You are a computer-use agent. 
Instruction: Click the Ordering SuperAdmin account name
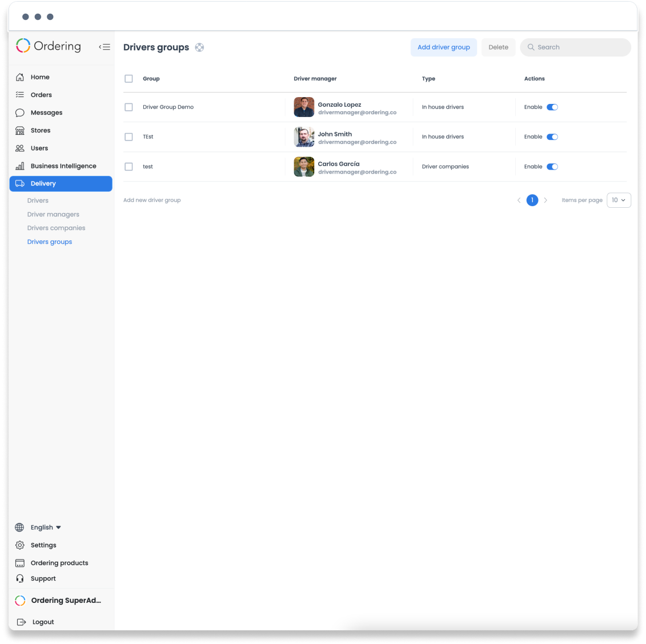click(x=66, y=601)
